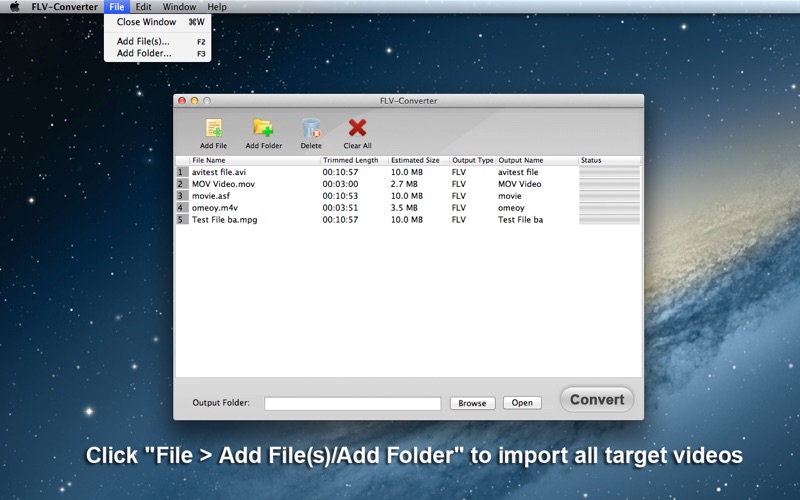Screen dimensions: 800x500
Task: Click estimated size 2.7 MB cell
Action: tap(404, 184)
